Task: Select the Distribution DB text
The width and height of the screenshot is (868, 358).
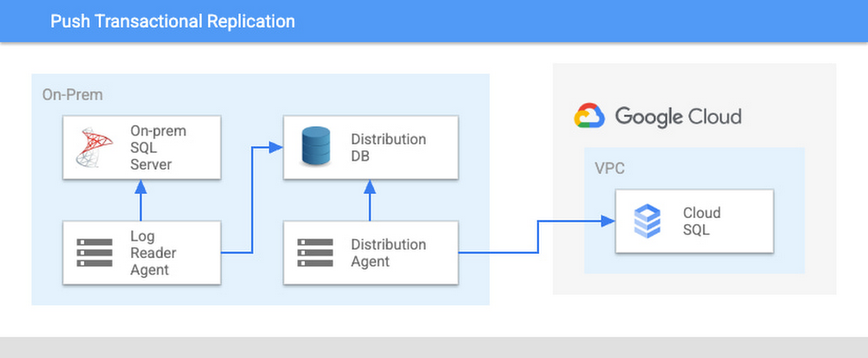Action: pyautogui.click(x=389, y=148)
